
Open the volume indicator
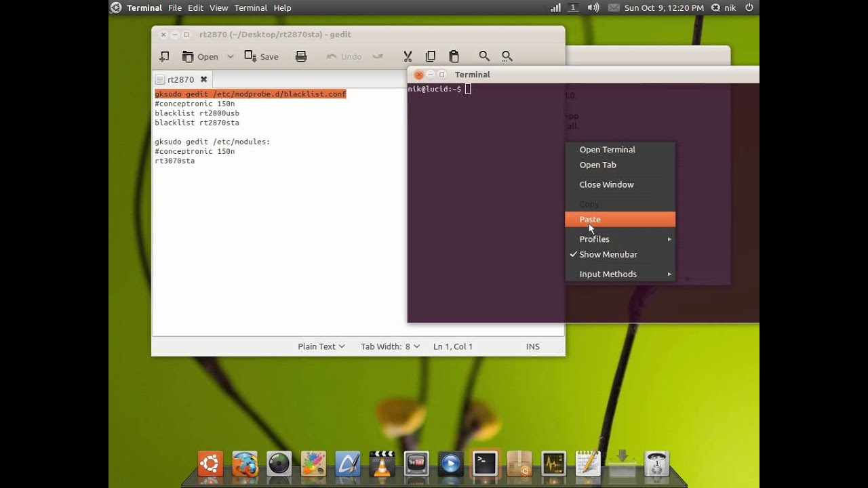[593, 8]
